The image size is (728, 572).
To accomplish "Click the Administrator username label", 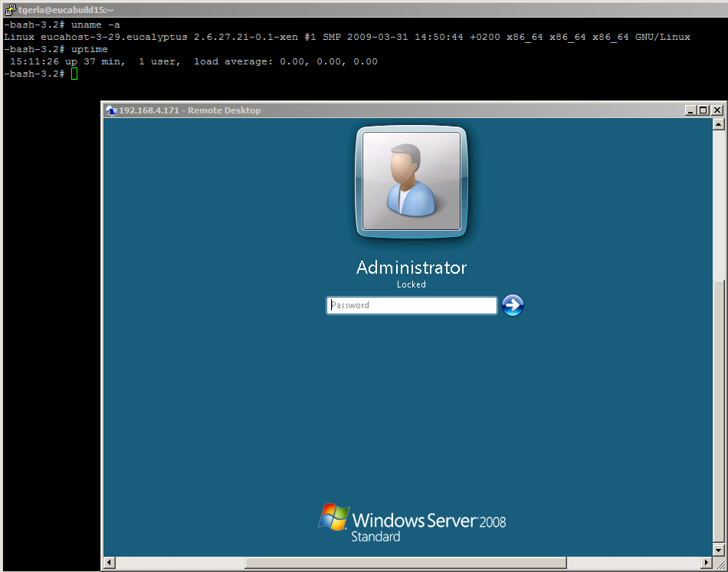I will (x=411, y=268).
